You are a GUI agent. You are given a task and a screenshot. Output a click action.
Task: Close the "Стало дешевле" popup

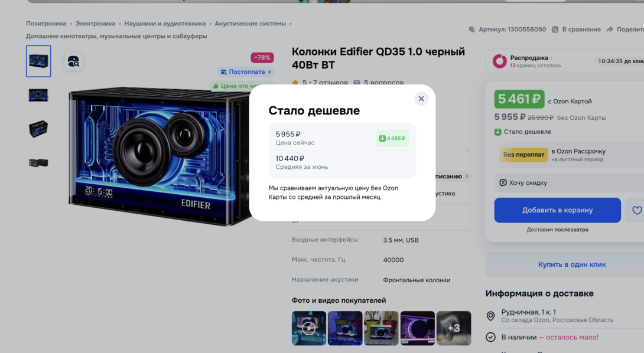click(421, 99)
